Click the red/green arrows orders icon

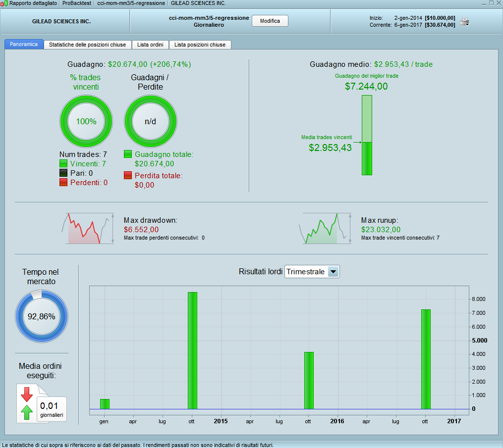(x=27, y=403)
